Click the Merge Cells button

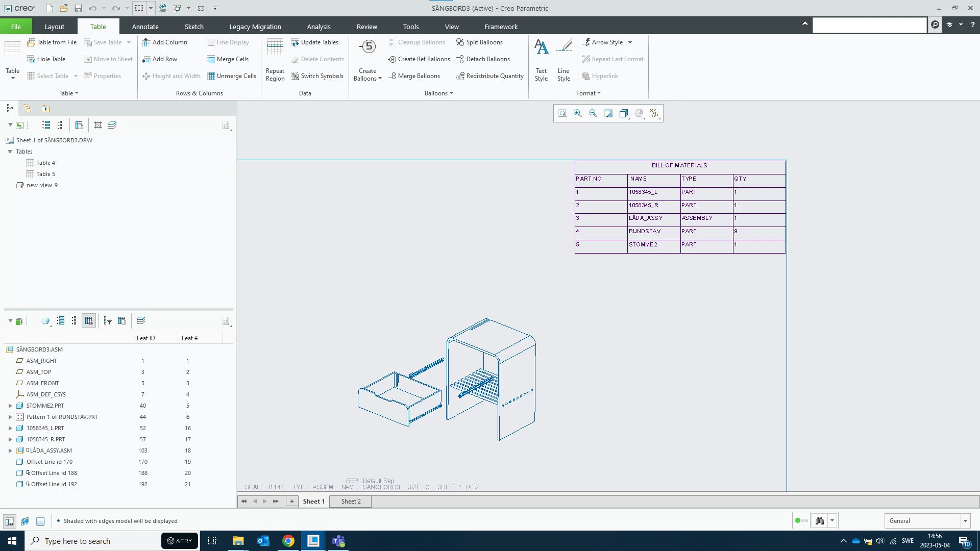[x=228, y=59]
